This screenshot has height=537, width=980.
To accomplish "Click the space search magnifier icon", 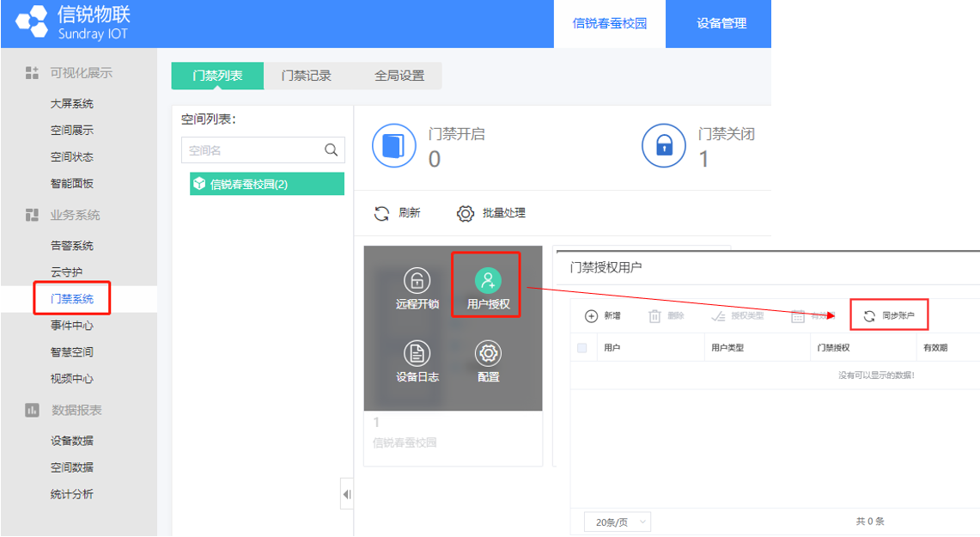I will click(332, 150).
